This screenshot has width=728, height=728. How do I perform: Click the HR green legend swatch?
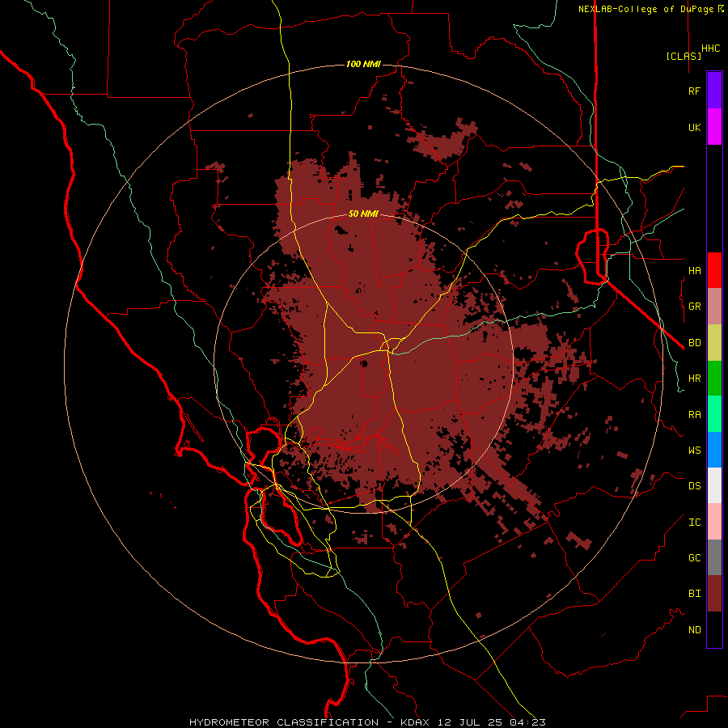click(714, 379)
